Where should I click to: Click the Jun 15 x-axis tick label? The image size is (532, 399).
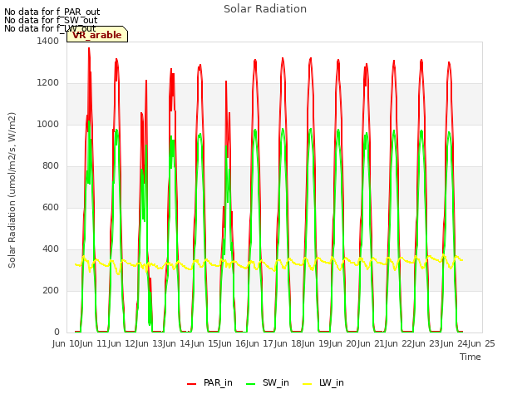[x=205, y=343]
